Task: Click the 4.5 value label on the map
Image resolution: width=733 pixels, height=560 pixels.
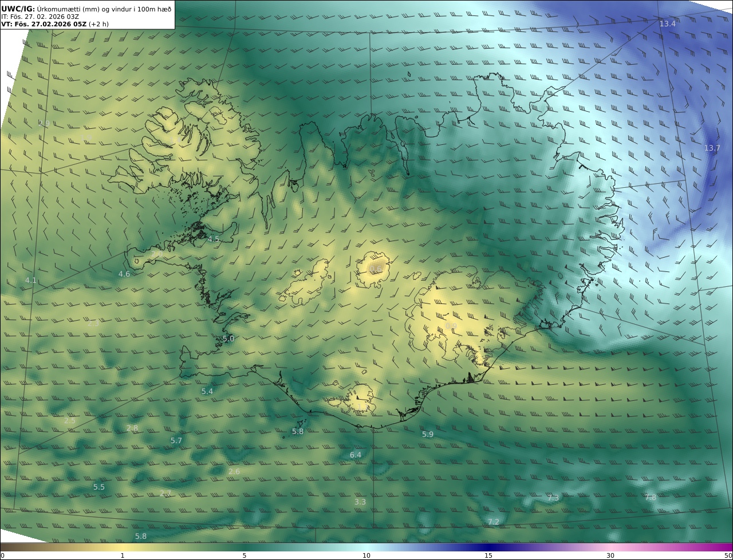Action: click(x=214, y=239)
